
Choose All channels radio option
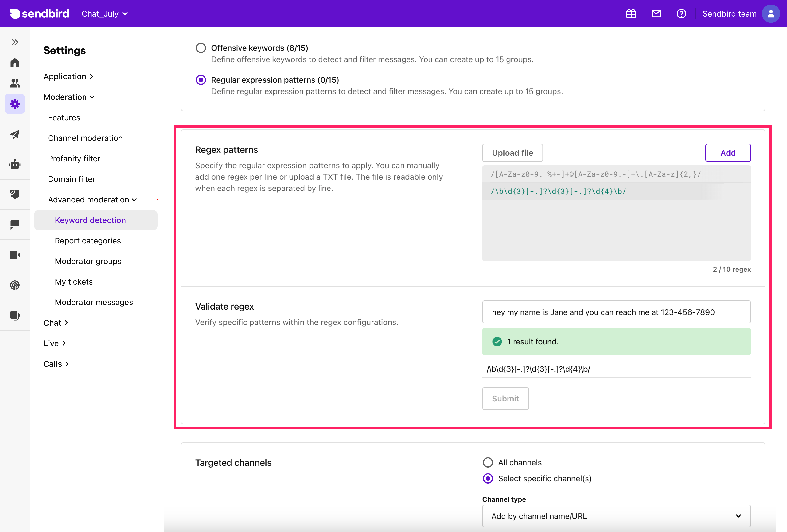488,462
